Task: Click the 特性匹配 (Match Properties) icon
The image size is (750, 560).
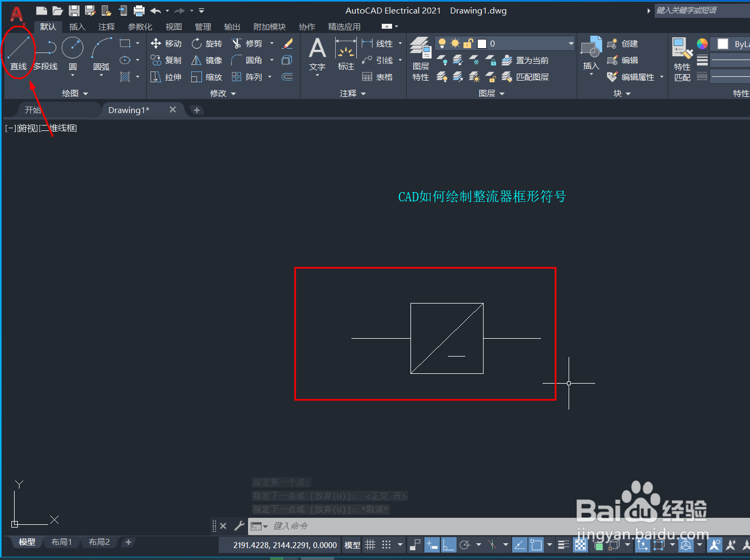Action: click(682, 60)
